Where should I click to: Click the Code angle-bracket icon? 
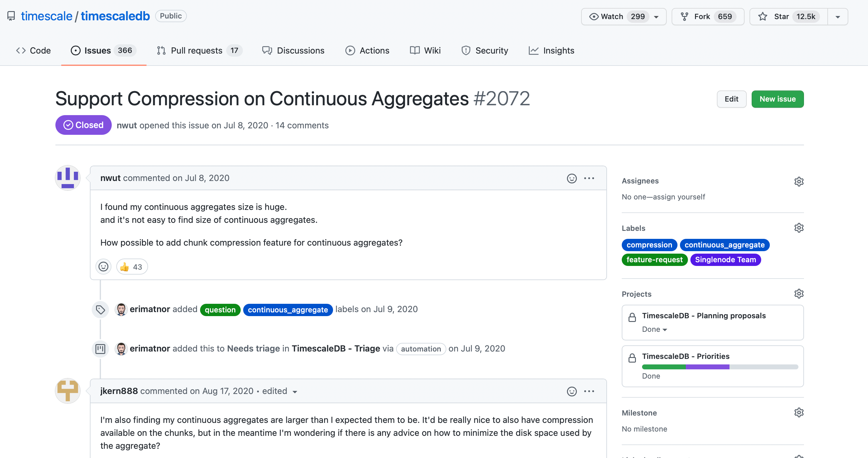coord(21,50)
